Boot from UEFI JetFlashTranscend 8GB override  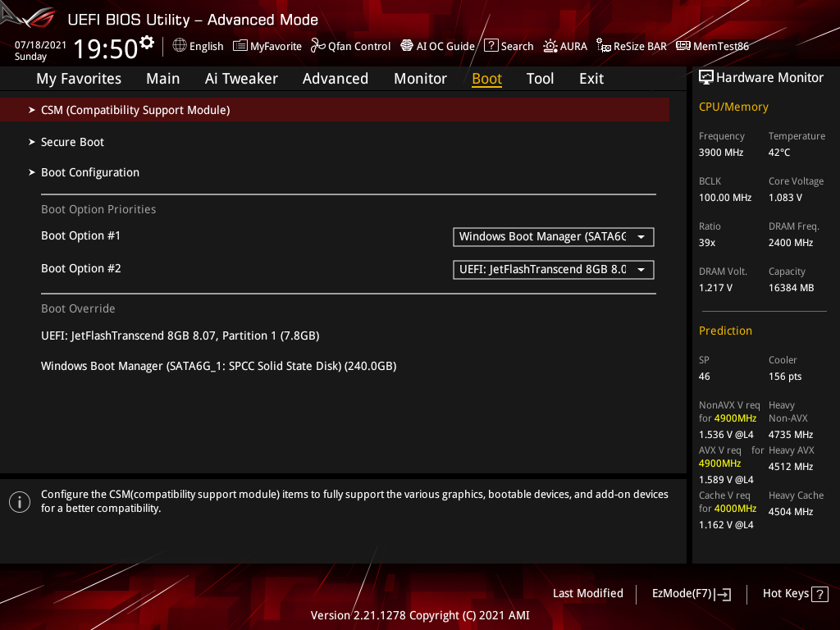point(180,335)
